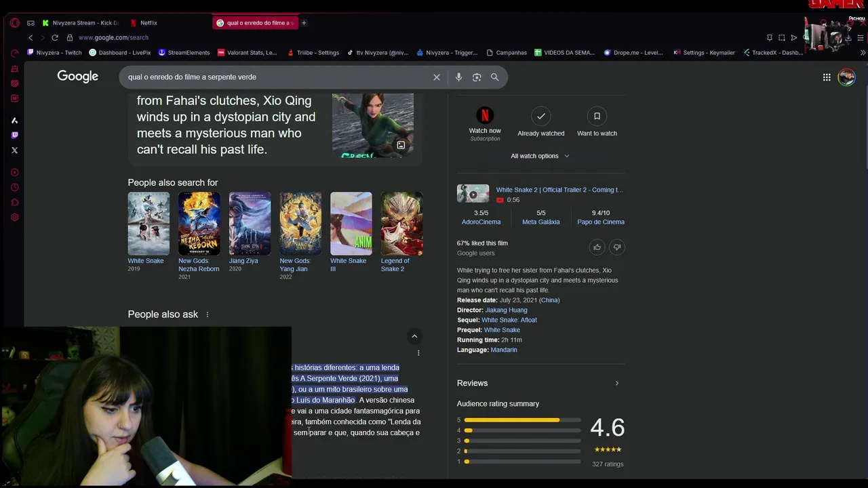868x488 pixels.
Task: Clear the Google search box text
Action: pyautogui.click(x=437, y=77)
